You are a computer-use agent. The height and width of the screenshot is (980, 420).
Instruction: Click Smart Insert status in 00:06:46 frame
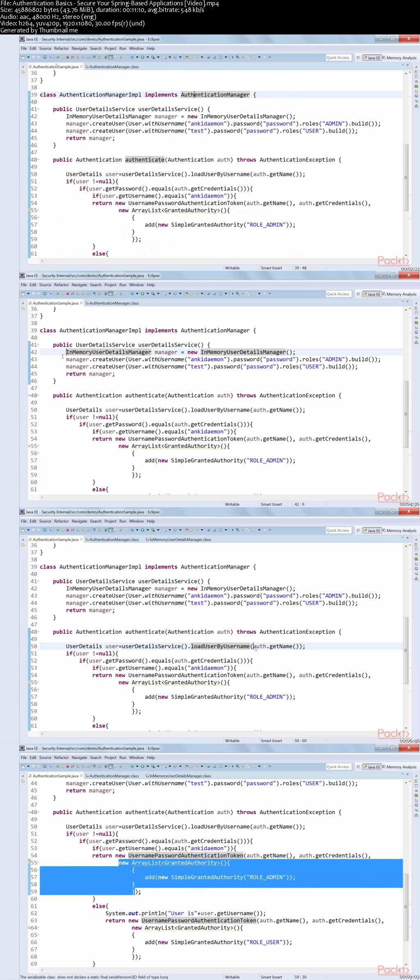271,741
